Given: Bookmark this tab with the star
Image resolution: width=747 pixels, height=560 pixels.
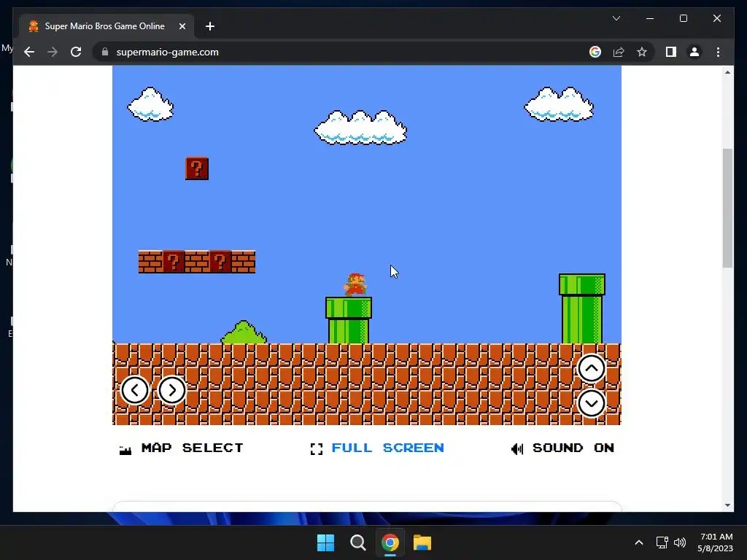Looking at the screenshot, I should coord(642,52).
